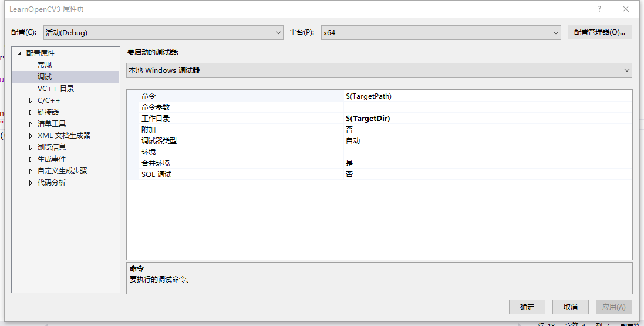Select the 代码分析 tree item label
Viewport: 644px width, 326px height.
click(52, 183)
